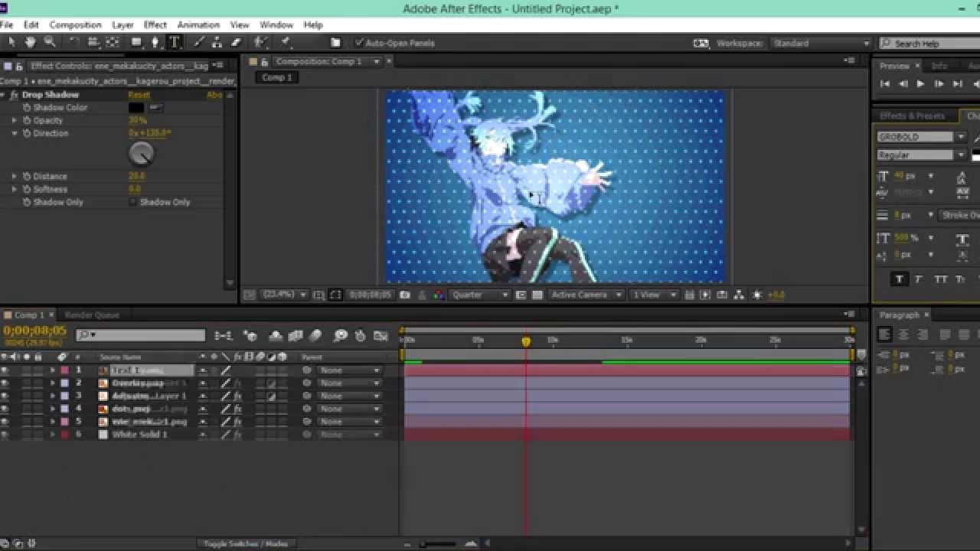
Task: Open the Layer menu
Action: point(122,25)
